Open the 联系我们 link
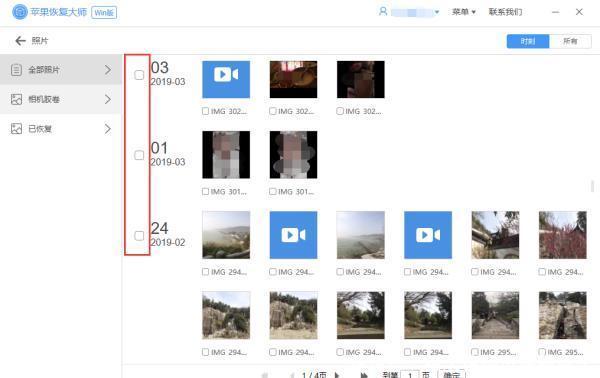Screen dimensions: 600x378 pos(505,12)
